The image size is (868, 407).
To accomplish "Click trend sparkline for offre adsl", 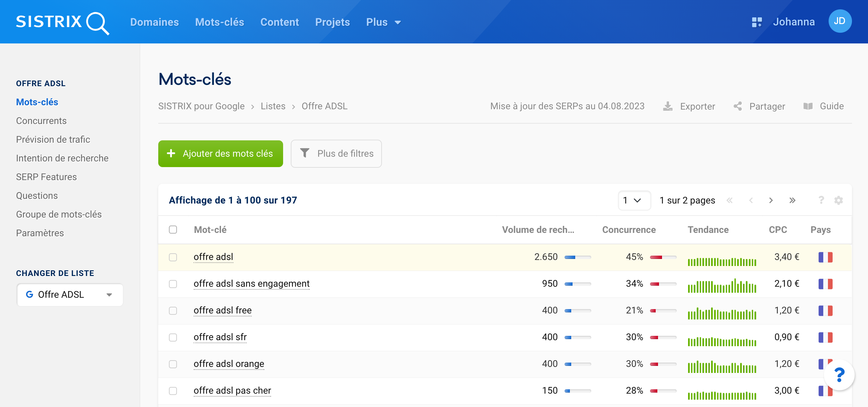I will (722, 262).
